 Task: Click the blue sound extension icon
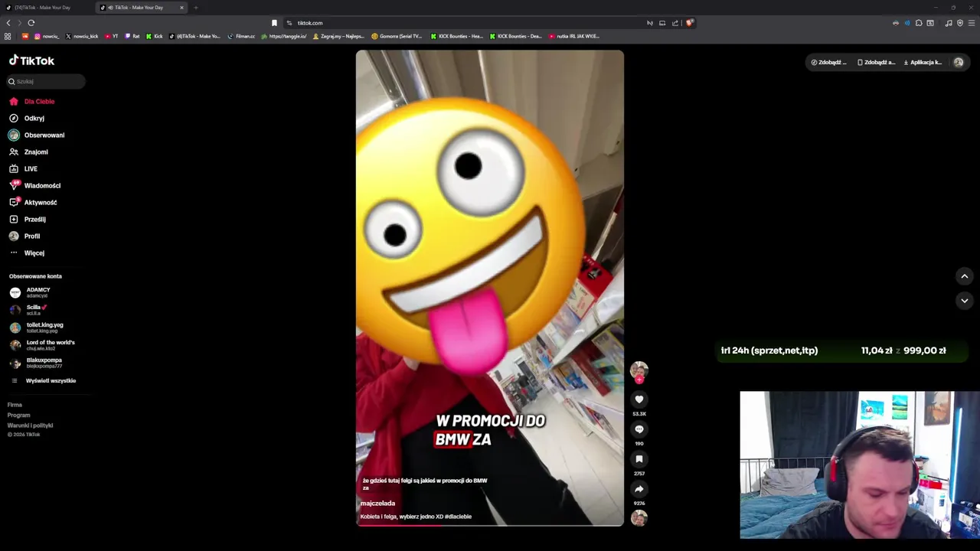coord(907,23)
